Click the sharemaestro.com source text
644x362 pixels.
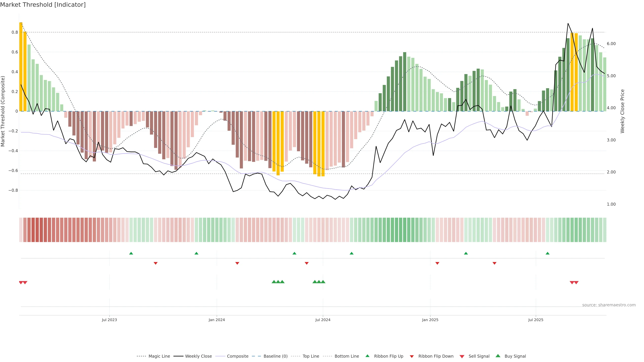(x=609, y=305)
